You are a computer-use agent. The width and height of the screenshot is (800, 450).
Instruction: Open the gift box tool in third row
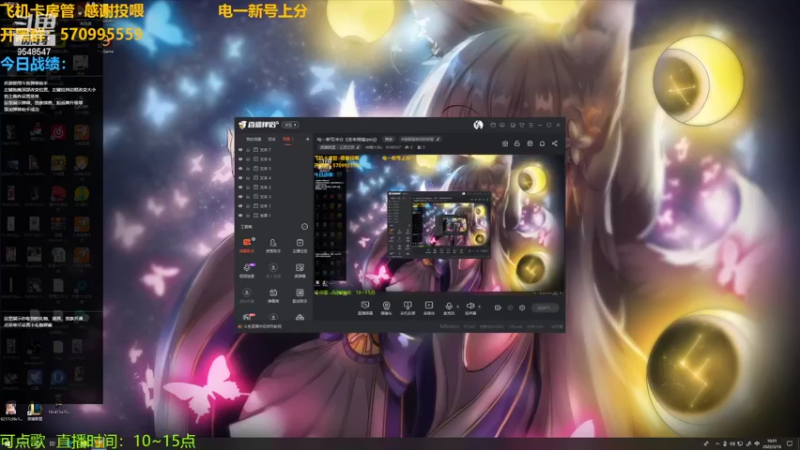click(x=273, y=295)
